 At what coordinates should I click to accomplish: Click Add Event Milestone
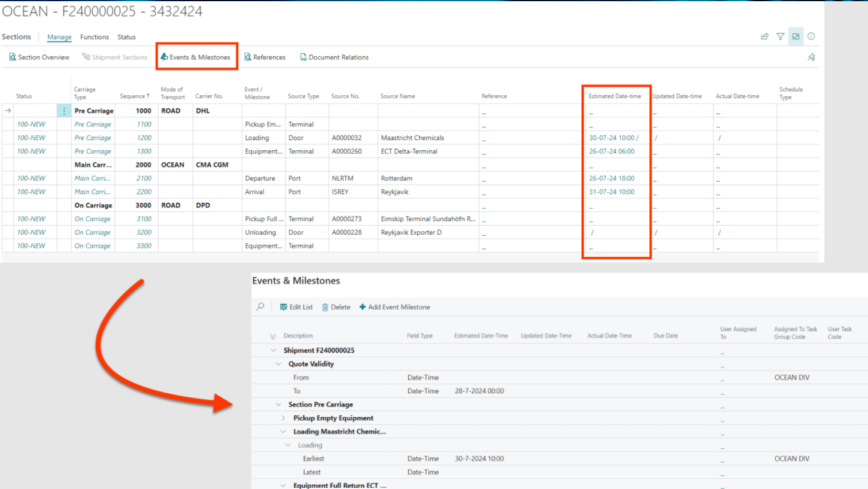[x=394, y=307]
